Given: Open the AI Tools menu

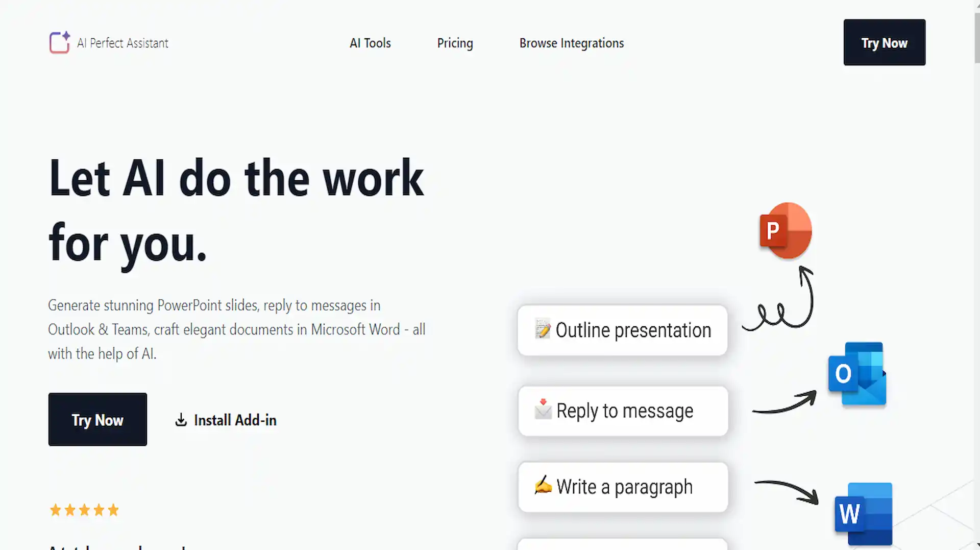Looking at the screenshot, I should 370,43.
